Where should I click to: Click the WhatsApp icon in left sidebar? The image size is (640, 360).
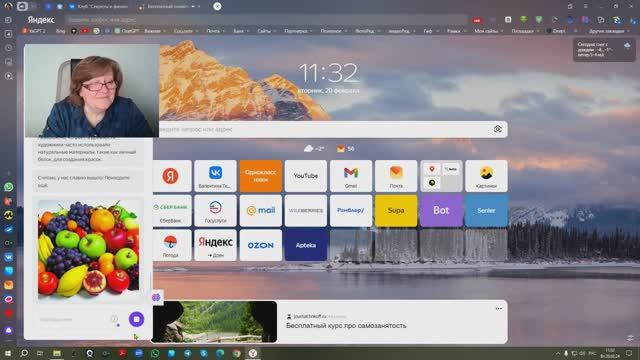point(9,187)
